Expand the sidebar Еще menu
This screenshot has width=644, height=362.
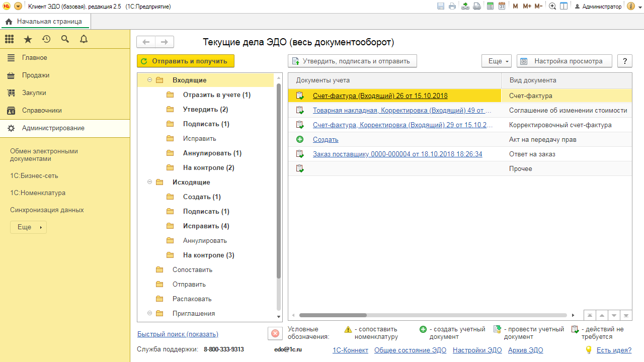(x=28, y=227)
